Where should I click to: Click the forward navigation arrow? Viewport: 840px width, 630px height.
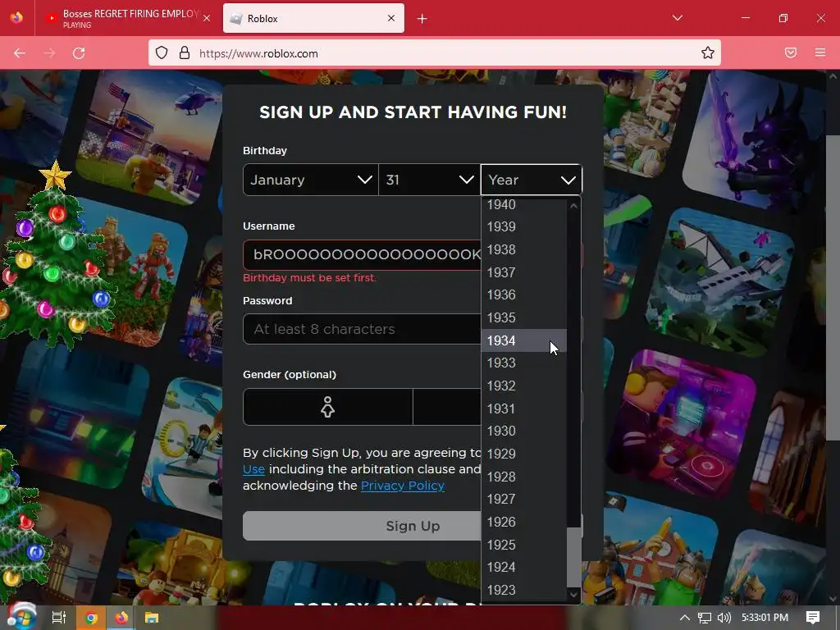49,53
